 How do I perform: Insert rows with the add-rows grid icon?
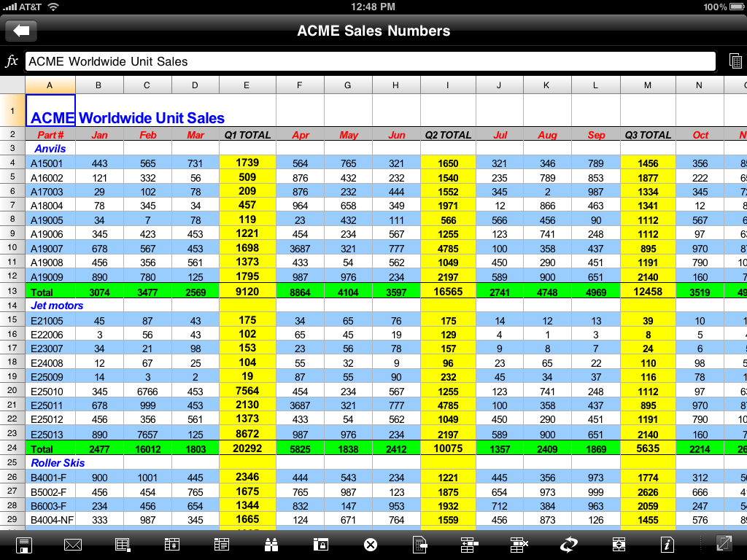(x=469, y=544)
